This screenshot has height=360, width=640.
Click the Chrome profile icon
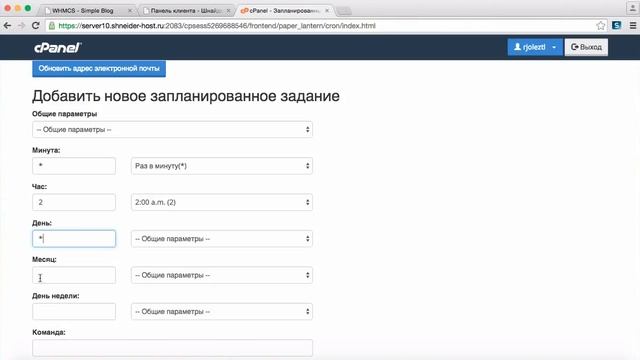click(633, 8)
